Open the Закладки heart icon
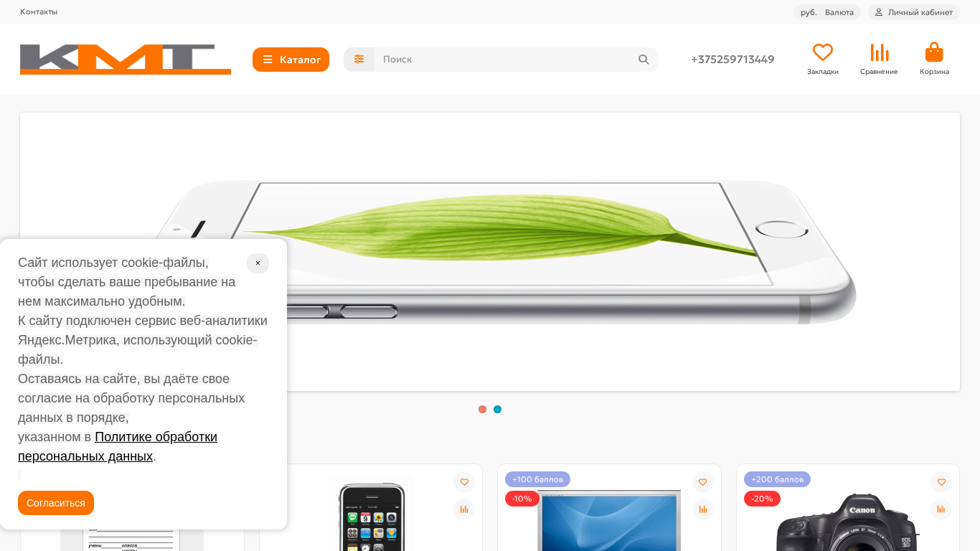 pyautogui.click(x=822, y=52)
